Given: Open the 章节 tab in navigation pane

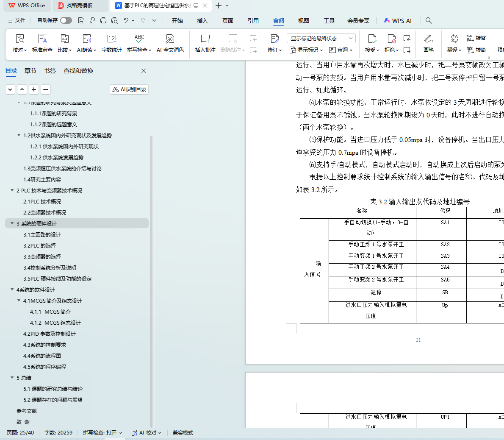Looking at the screenshot, I should click(x=30, y=71).
